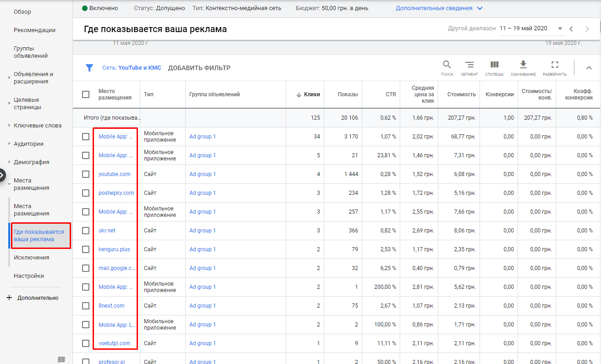601x364 pixels.
Task: Click the Download icon above the table
Action: (x=523, y=65)
